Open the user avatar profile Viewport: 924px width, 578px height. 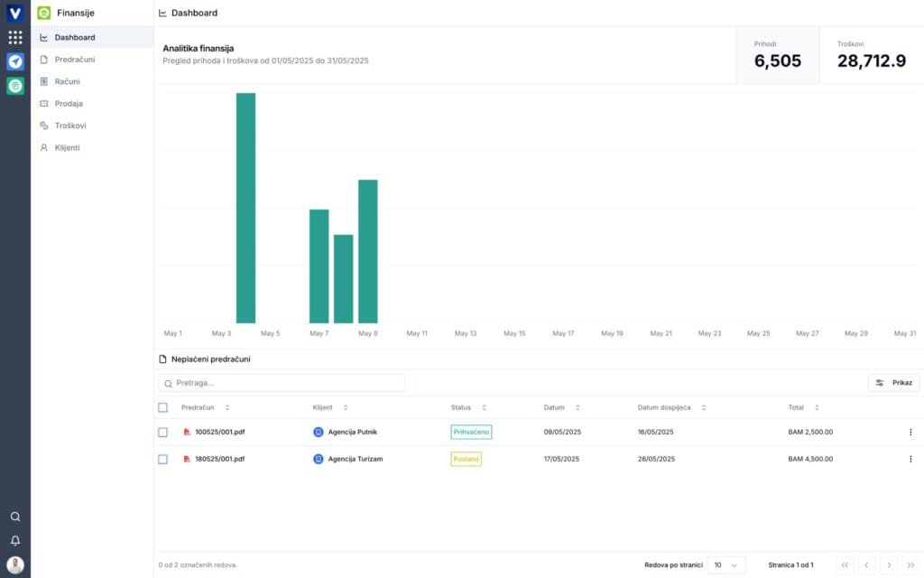15,565
